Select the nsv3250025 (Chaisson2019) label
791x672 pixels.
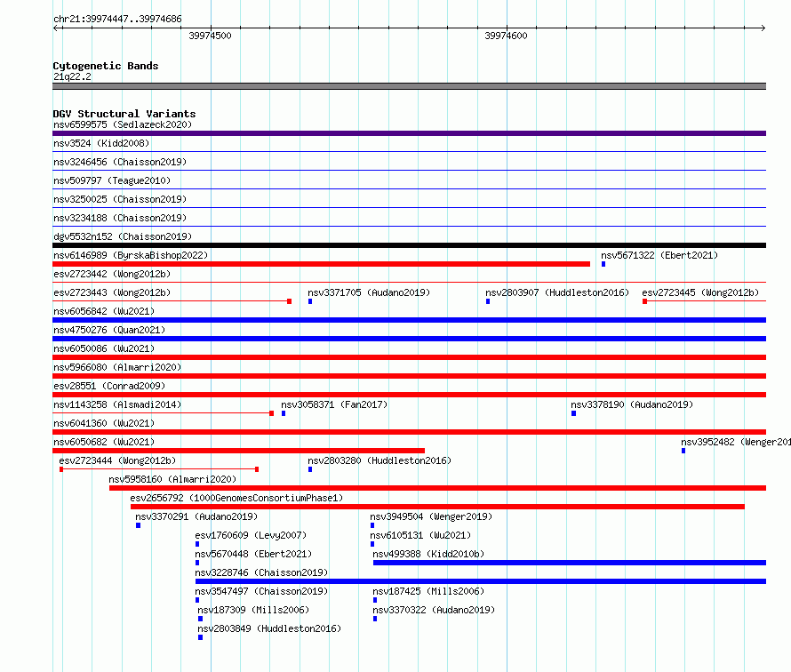coord(120,199)
